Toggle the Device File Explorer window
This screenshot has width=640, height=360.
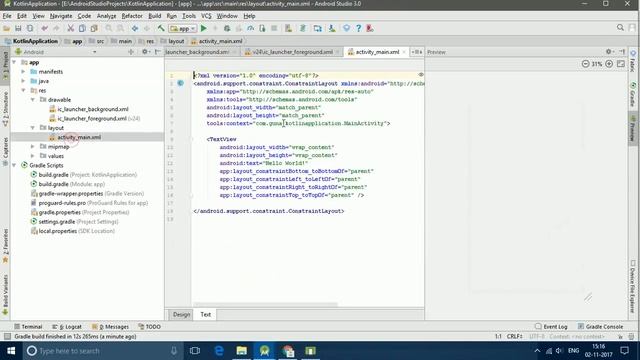coord(633,287)
